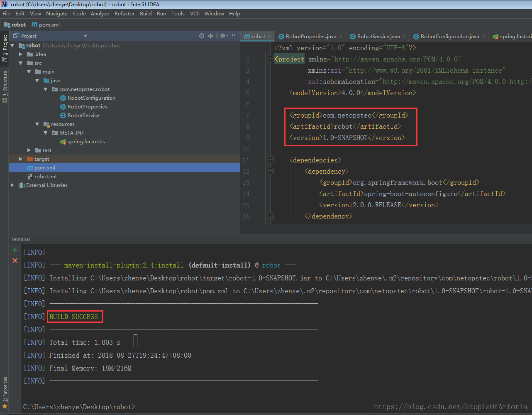Click the robot folder icon in the navigation bar

[7, 25]
